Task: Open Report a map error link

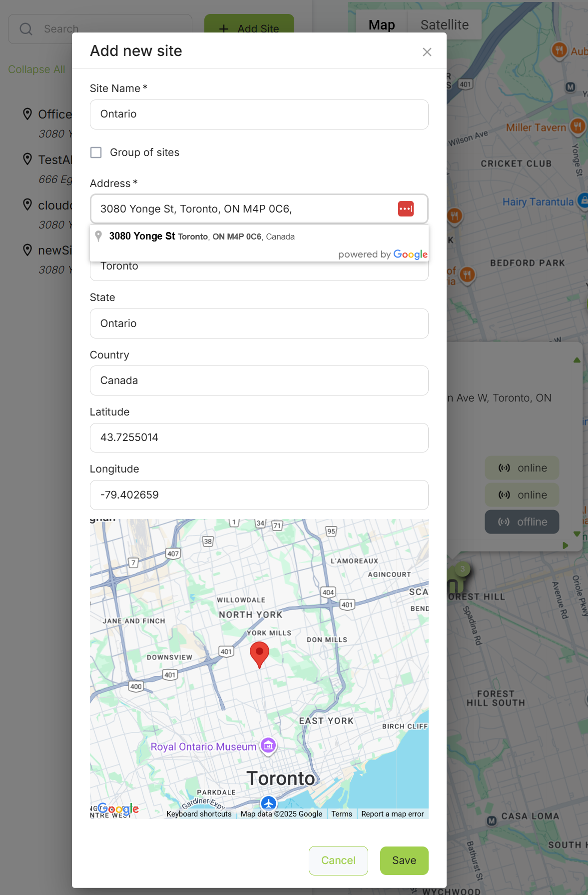Action: click(392, 814)
